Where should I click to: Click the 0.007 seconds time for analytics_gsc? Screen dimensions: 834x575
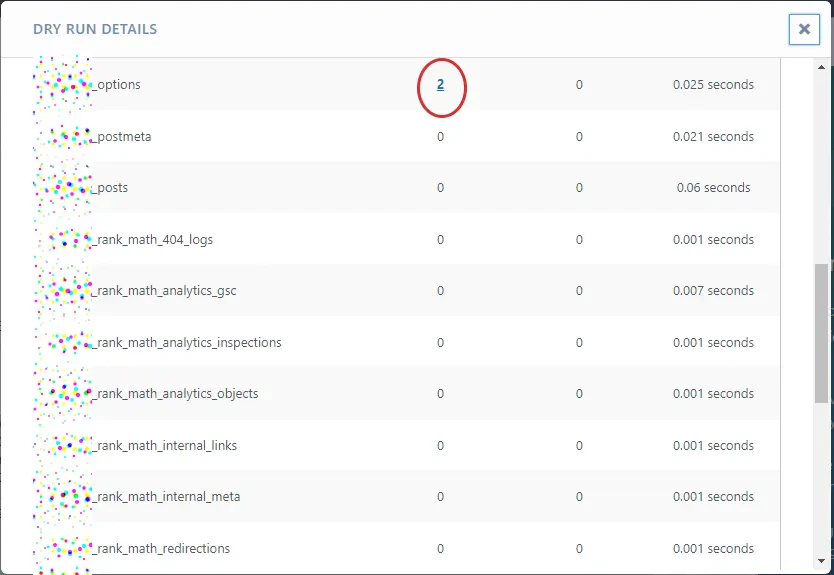point(713,291)
